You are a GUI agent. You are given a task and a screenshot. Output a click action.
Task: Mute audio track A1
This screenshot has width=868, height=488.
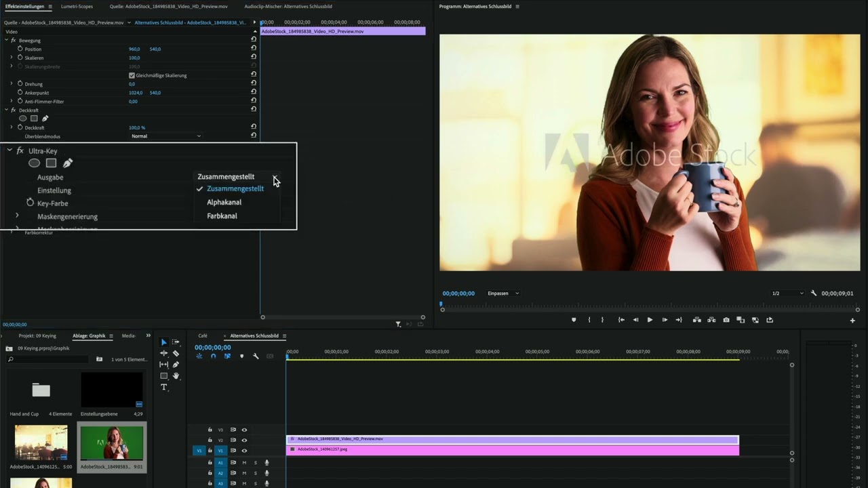pyautogui.click(x=244, y=463)
